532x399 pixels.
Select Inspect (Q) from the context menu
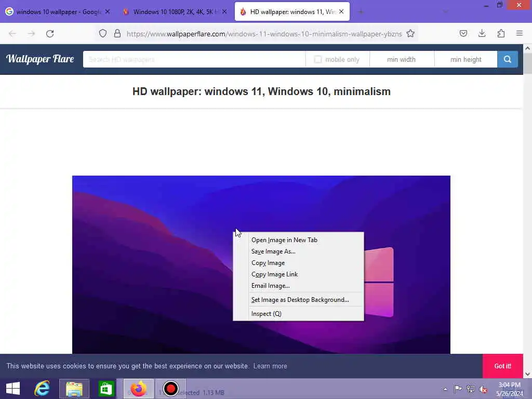pos(298,314)
